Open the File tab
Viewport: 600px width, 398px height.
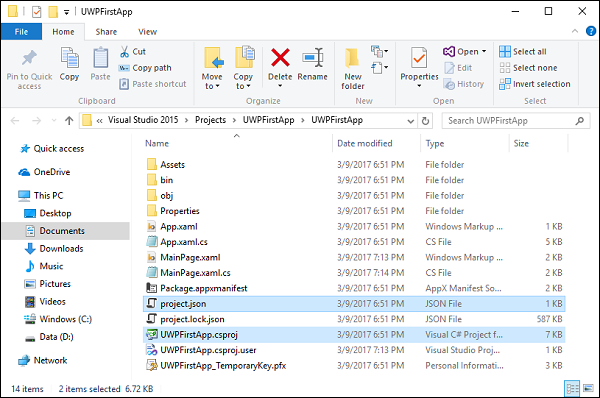[21, 32]
